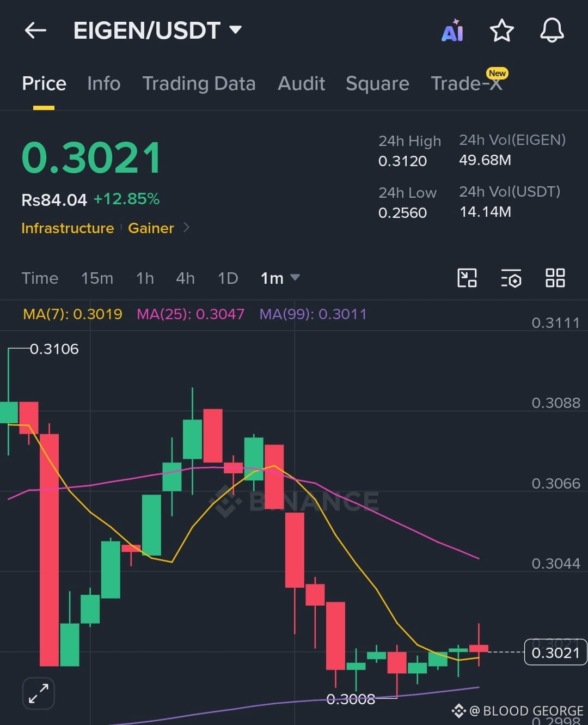Tap the 0.3021 current price label

pyautogui.click(x=555, y=653)
